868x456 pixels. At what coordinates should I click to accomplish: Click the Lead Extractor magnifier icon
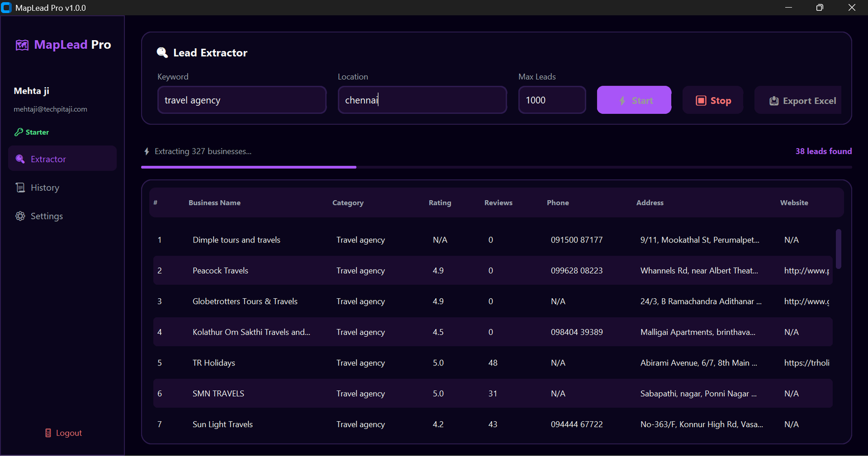(x=162, y=53)
